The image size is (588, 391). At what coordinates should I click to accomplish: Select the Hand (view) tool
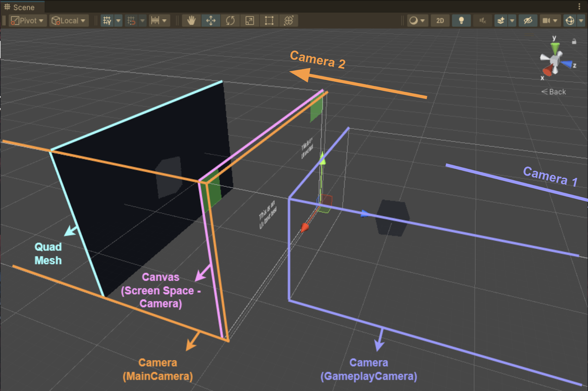click(191, 21)
